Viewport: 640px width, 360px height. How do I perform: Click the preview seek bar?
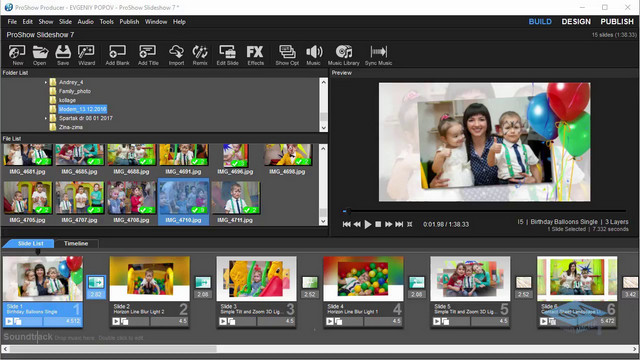(484, 211)
